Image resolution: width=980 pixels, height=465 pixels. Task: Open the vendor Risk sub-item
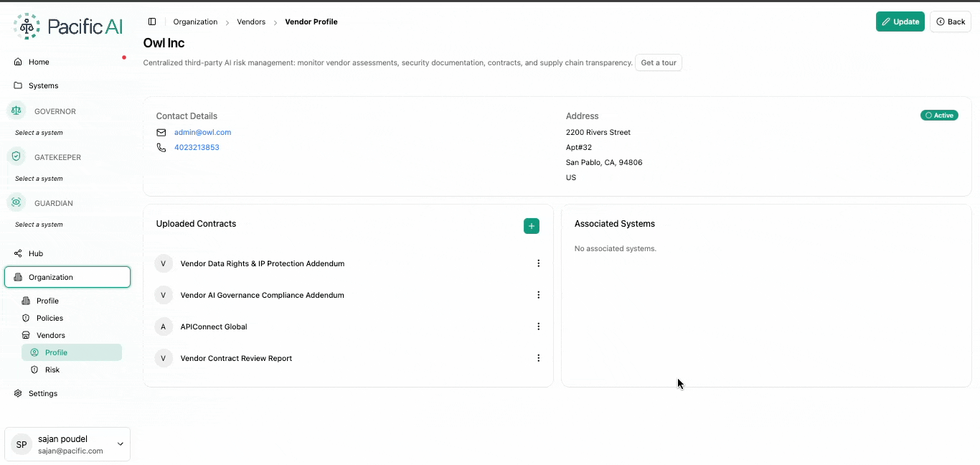tap(52, 370)
